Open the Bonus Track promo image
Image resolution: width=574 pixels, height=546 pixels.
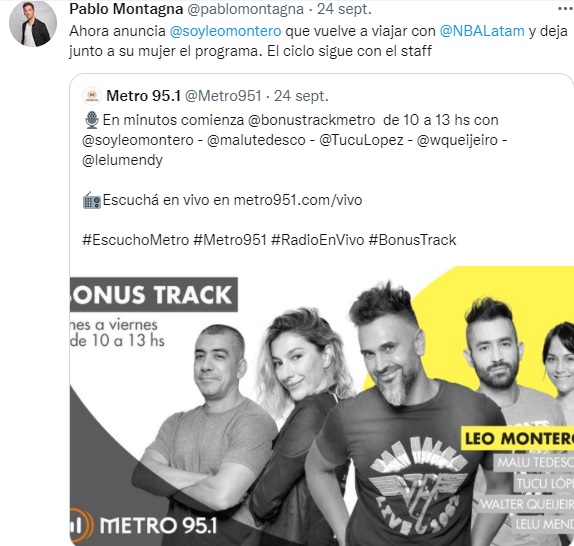[x=322, y=405]
